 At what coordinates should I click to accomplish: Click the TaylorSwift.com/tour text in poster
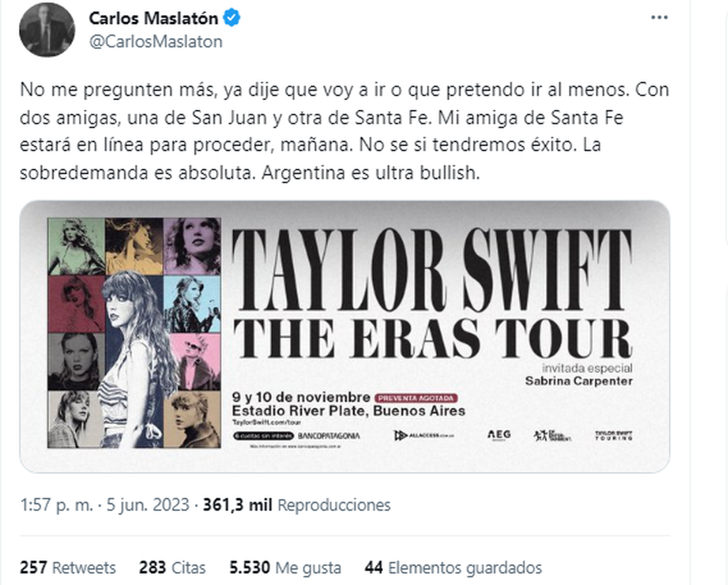(x=267, y=422)
